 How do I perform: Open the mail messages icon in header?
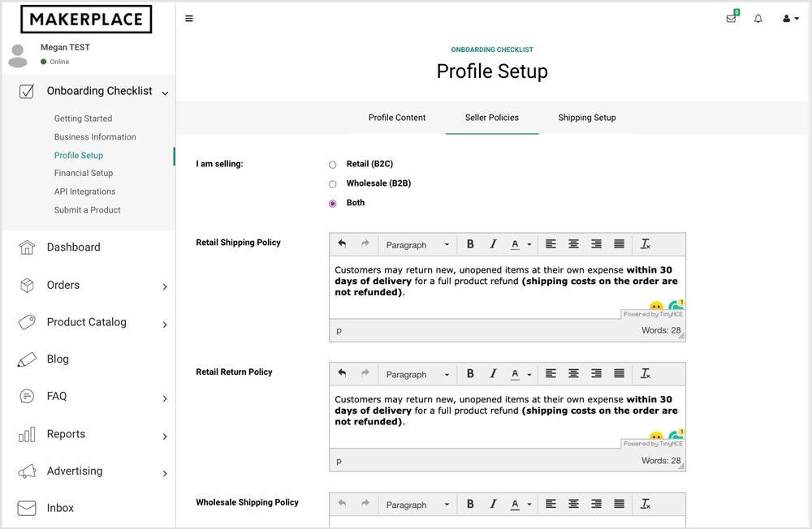pos(732,19)
